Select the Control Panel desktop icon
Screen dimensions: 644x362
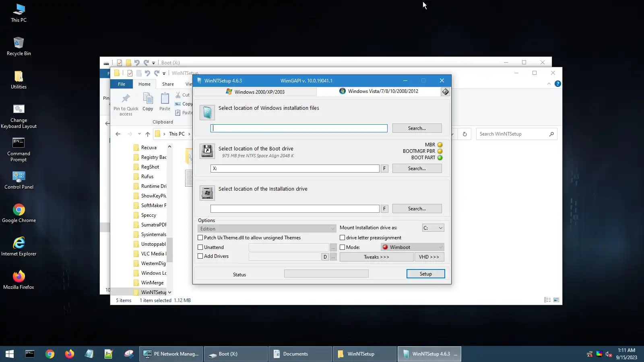pos(19,180)
